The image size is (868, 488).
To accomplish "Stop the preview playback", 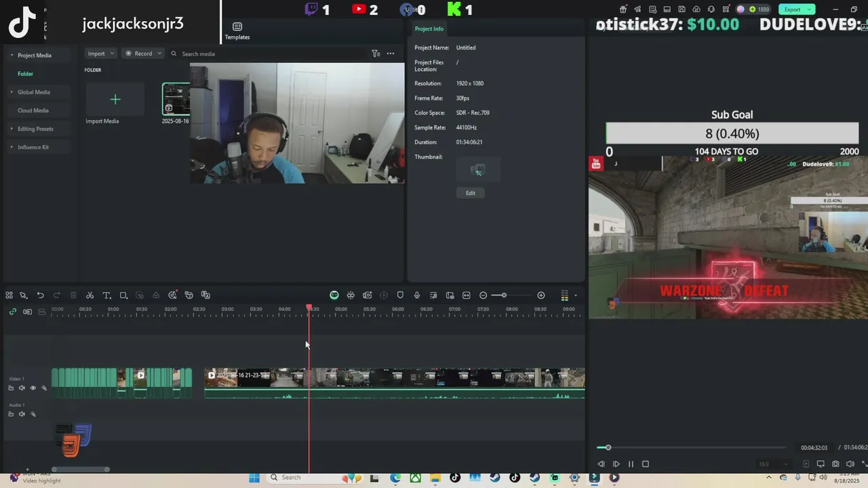I will click(646, 464).
